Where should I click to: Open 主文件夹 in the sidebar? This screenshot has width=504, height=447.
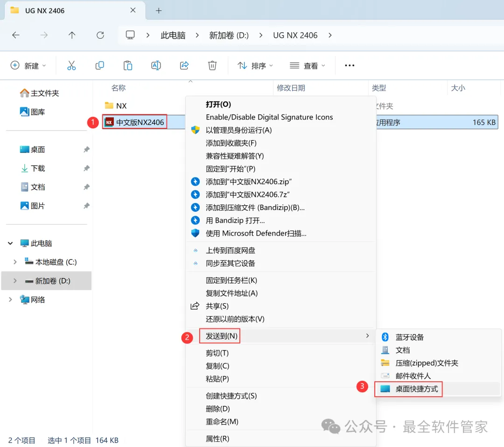40,93
